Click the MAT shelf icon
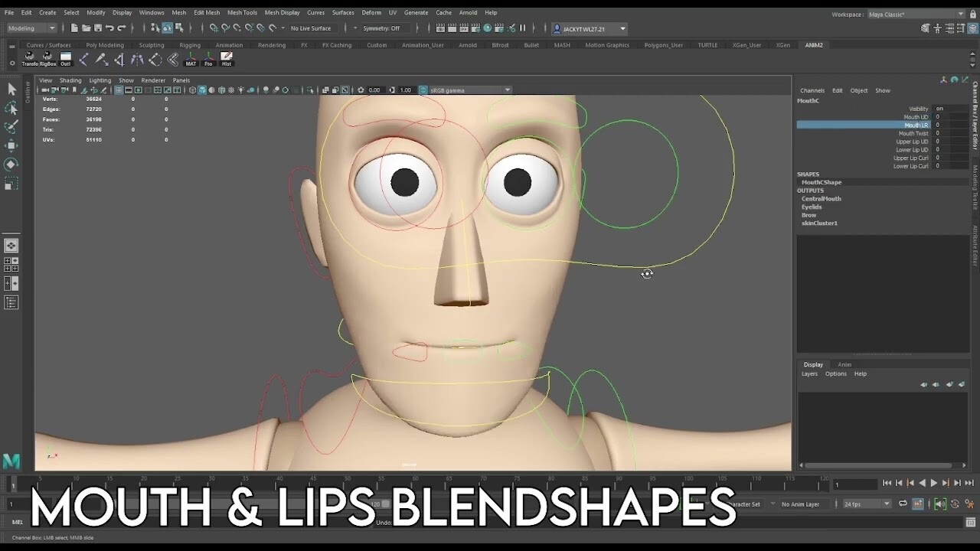 coord(191,59)
